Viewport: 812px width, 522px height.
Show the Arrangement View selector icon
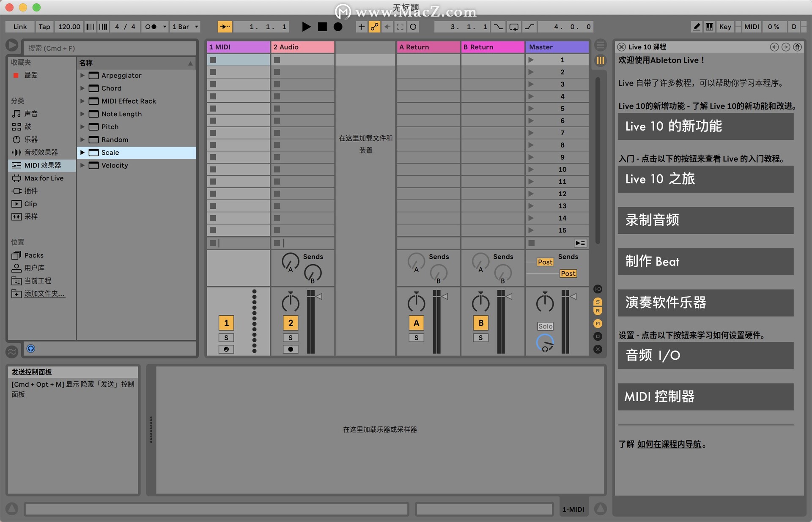pyautogui.click(x=601, y=45)
